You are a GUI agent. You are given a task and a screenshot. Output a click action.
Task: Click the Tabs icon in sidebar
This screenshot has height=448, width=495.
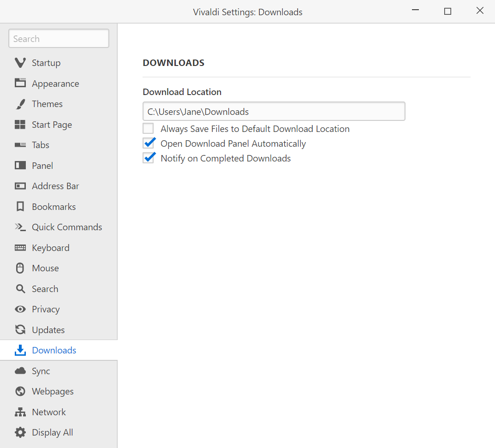pyautogui.click(x=20, y=145)
